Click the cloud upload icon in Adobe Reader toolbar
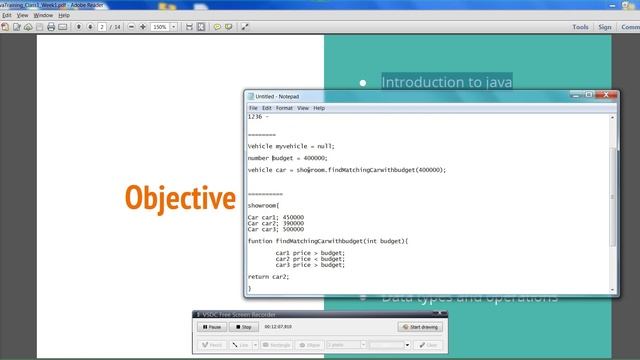Viewport: 640px width, 360px height. (x=28, y=27)
